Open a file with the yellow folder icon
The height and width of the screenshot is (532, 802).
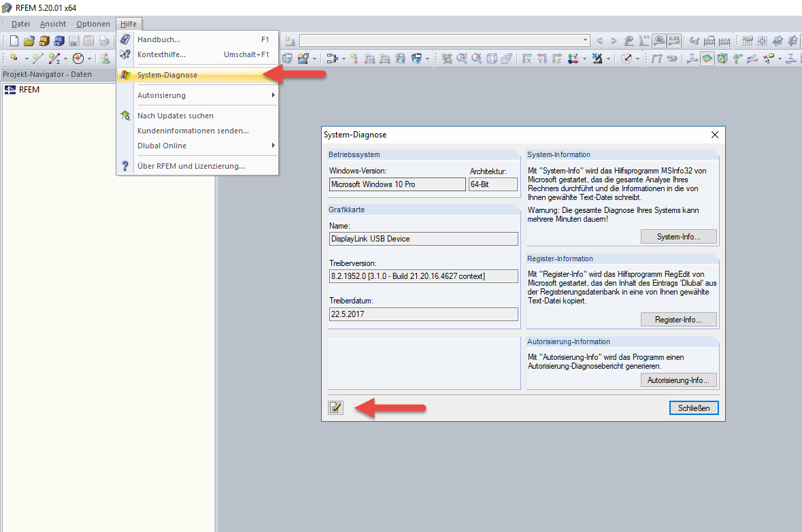pos(29,41)
